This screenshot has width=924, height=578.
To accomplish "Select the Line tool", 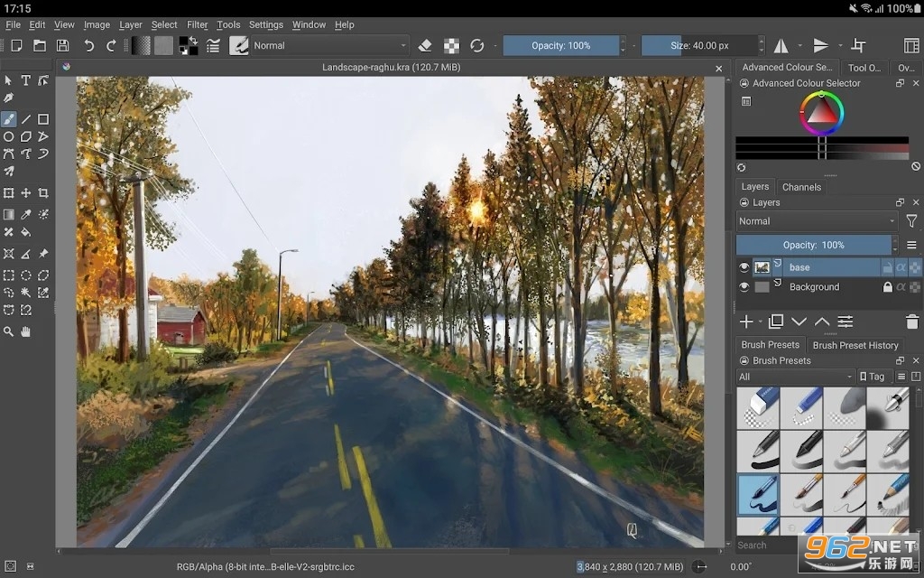I will 26,119.
